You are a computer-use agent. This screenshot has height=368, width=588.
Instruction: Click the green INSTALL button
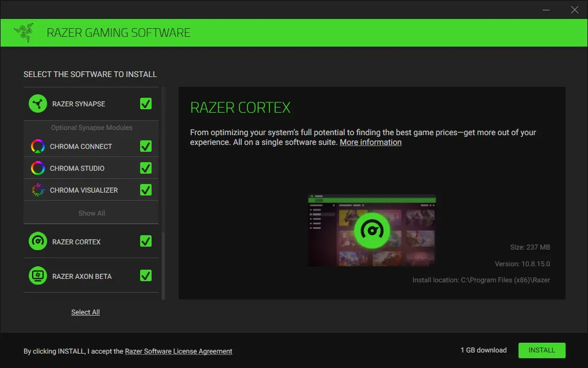542,350
